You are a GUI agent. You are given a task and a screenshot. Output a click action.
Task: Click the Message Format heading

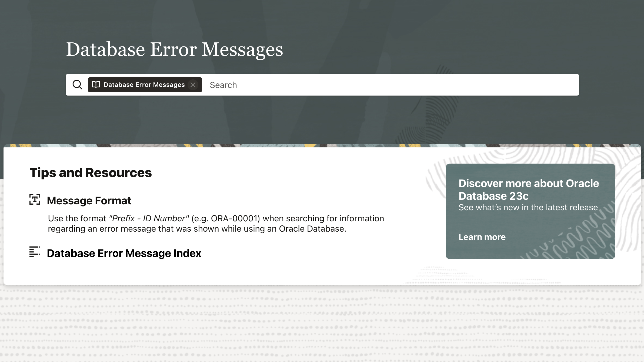click(x=89, y=201)
